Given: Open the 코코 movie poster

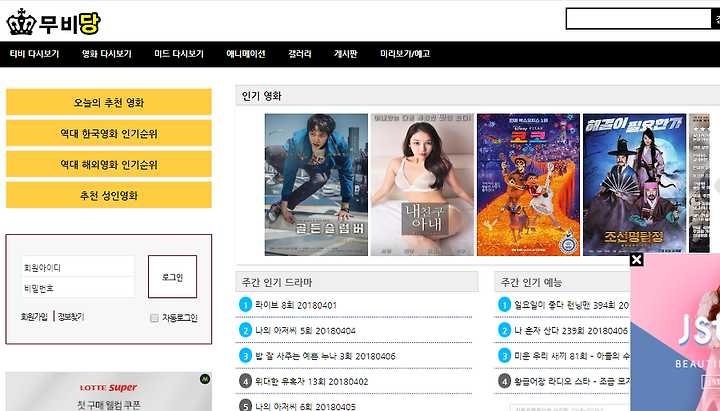Looking at the screenshot, I should tap(529, 185).
